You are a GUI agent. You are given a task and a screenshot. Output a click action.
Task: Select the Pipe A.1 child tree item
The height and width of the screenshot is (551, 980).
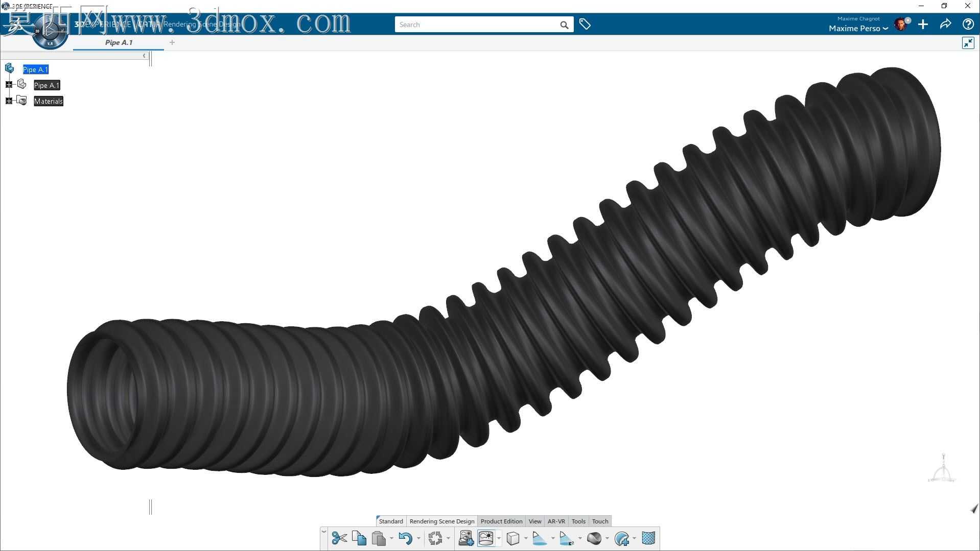[x=47, y=85]
